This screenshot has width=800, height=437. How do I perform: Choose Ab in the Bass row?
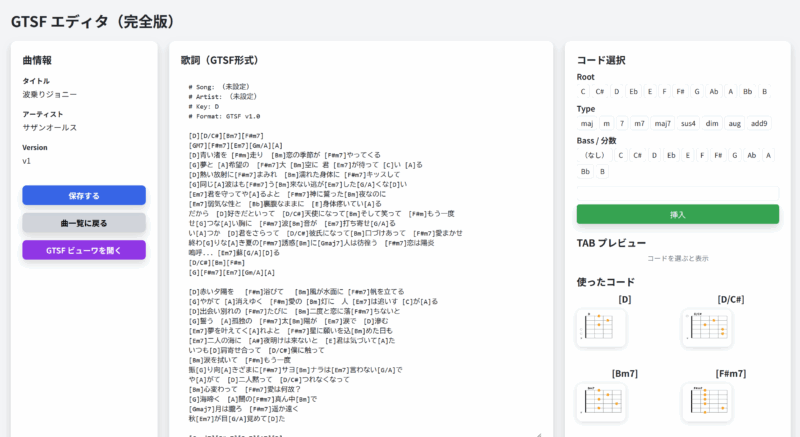coord(750,155)
